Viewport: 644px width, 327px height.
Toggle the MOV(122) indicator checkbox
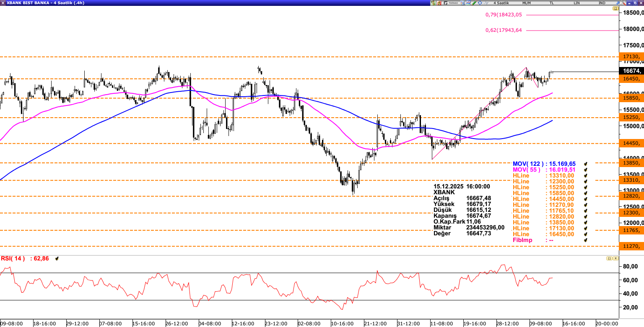(585, 164)
